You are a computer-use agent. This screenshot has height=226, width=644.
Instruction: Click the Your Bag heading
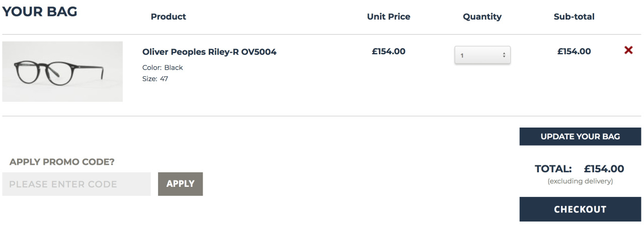point(40,12)
